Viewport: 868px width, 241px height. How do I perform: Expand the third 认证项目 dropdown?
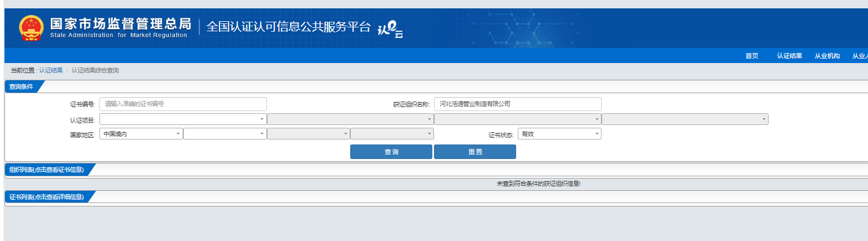tap(517, 119)
